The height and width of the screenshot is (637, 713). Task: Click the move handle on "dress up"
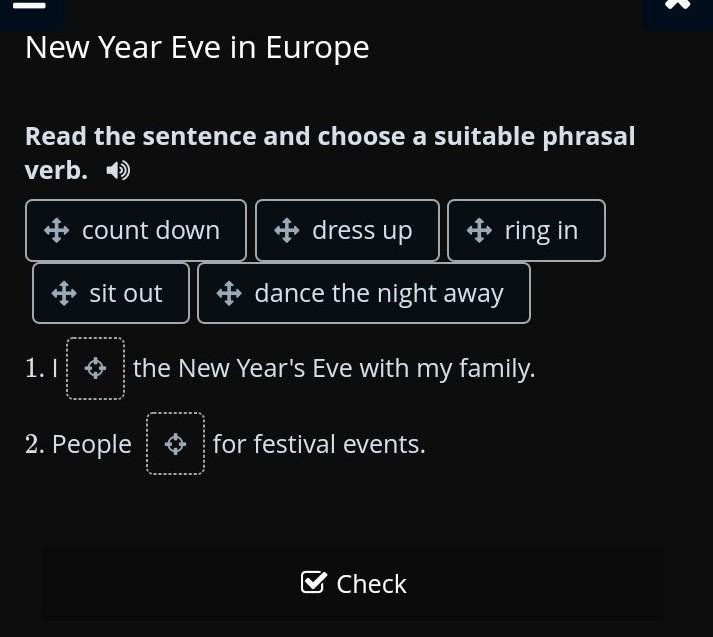point(287,231)
